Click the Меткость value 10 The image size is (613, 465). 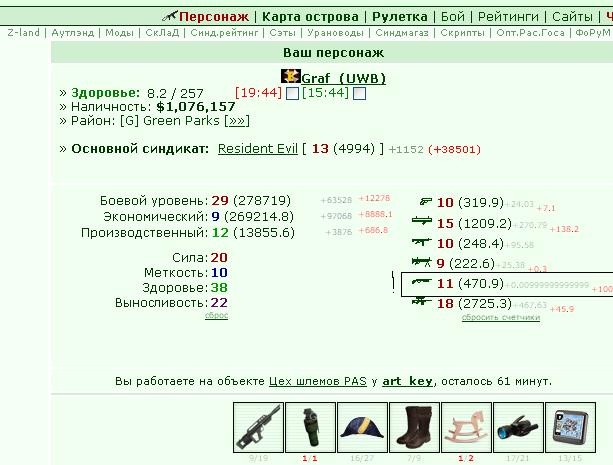tap(219, 272)
